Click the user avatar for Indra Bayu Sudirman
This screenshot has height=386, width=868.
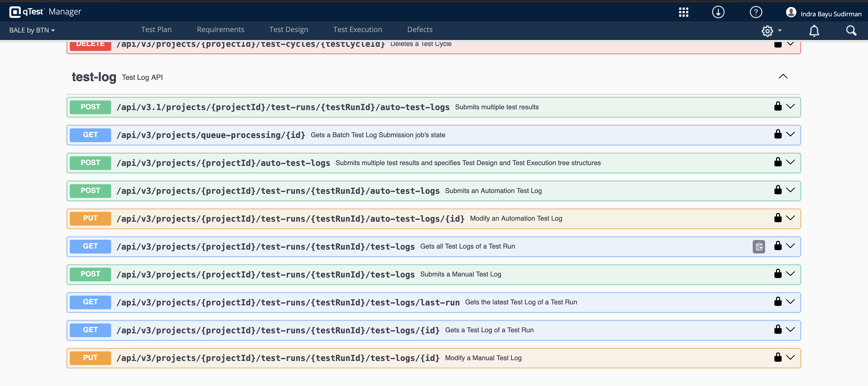pyautogui.click(x=791, y=12)
